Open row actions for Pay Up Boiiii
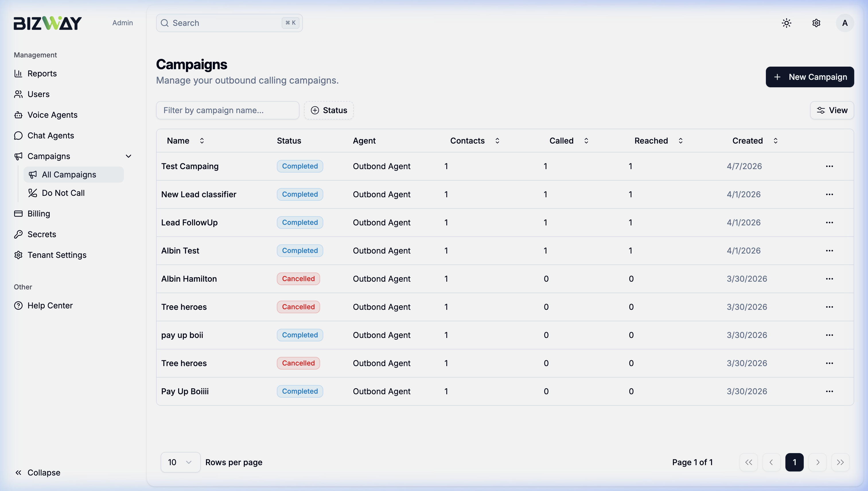Image resolution: width=868 pixels, height=491 pixels. [829, 392]
